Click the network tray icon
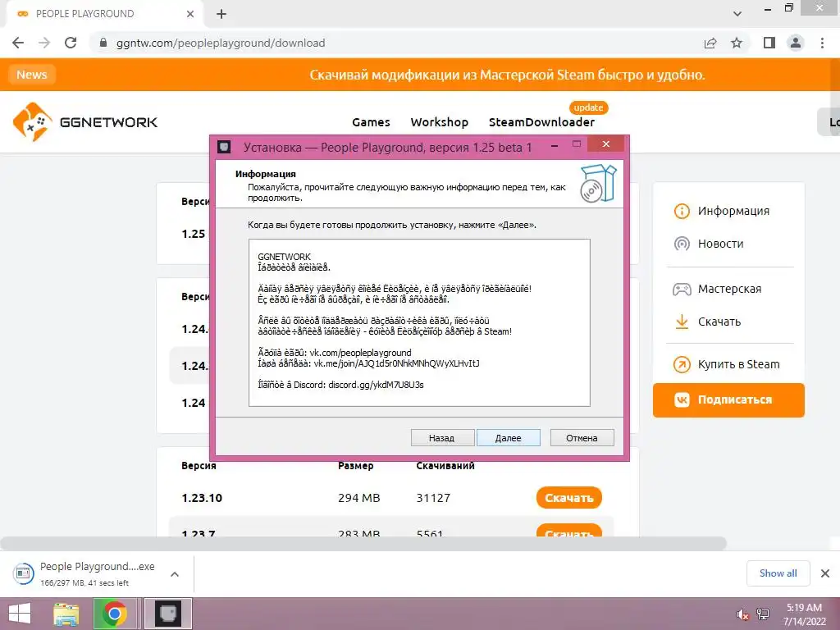 coord(763,614)
